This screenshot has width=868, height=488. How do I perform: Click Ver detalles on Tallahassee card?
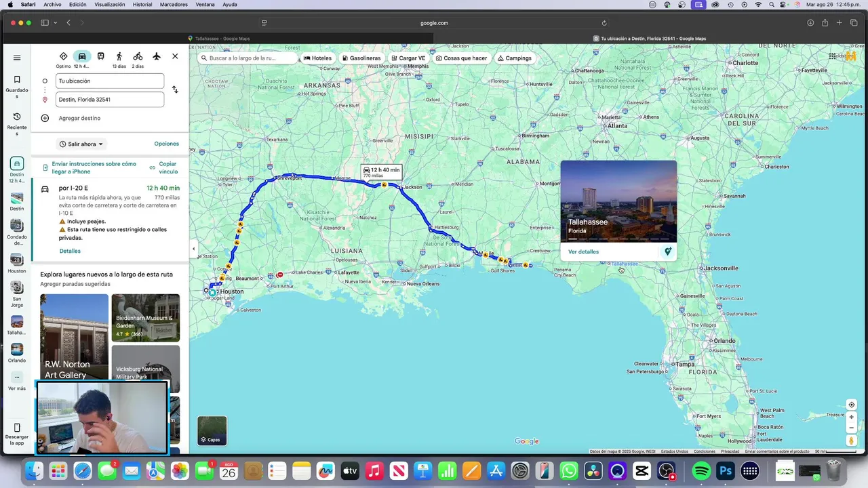click(x=583, y=251)
